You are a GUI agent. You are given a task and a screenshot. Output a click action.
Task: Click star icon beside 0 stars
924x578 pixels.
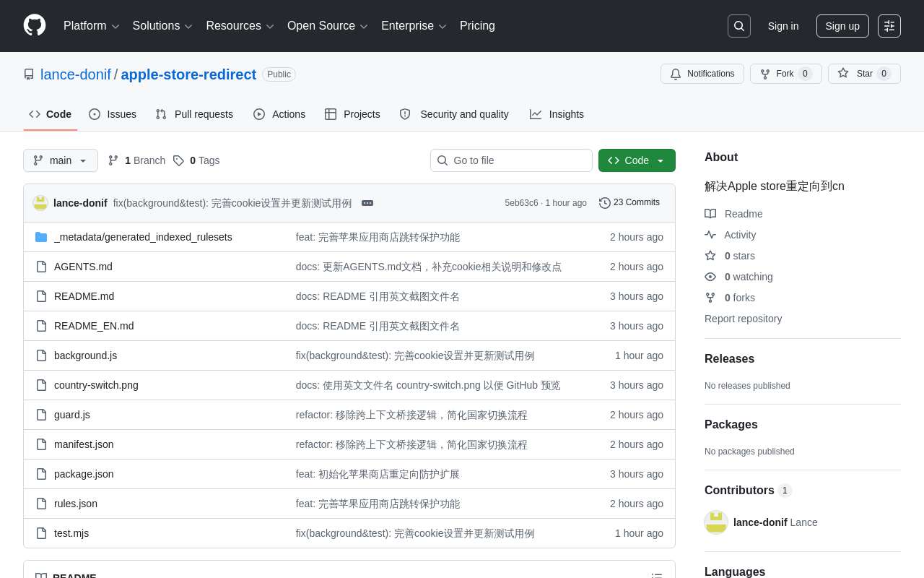pyautogui.click(x=710, y=256)
